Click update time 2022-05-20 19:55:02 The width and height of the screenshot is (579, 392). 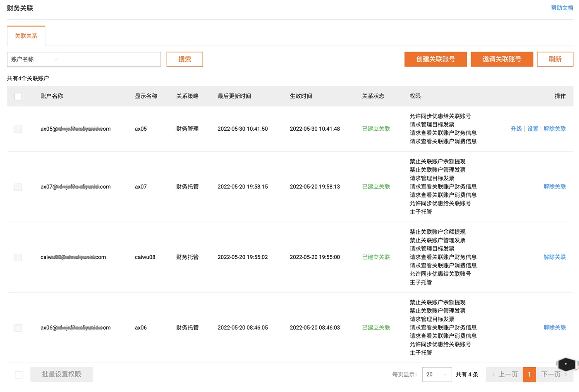[x=243, y=257]
